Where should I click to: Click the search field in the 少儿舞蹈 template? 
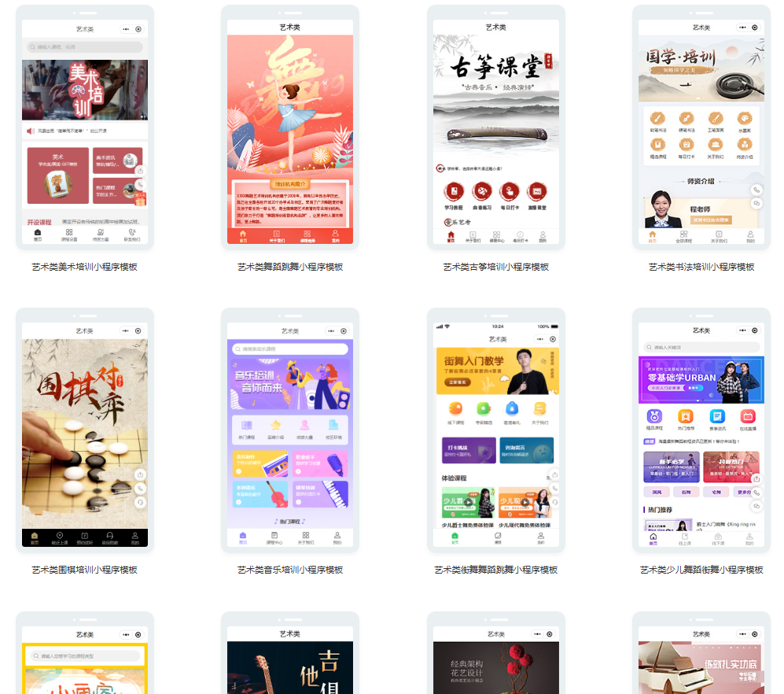click(701, 347)
